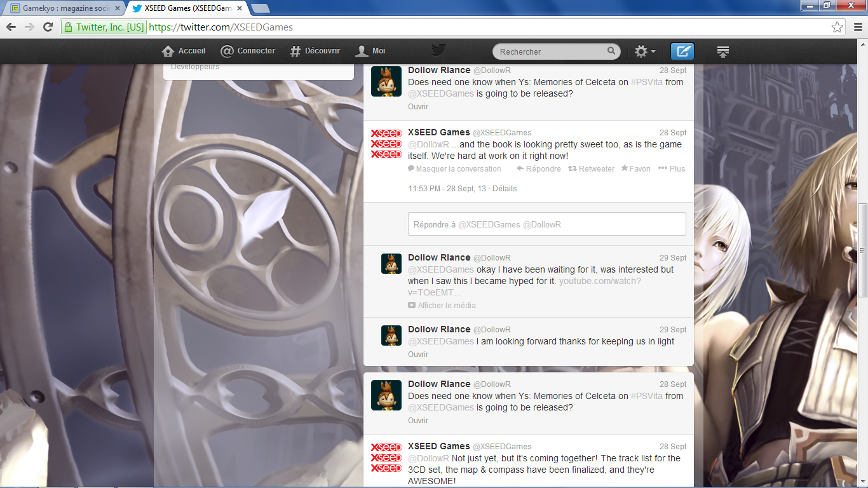Click @DollowR mention in XSEED reply
The image size is (868, 488).
tap(429, 144)
